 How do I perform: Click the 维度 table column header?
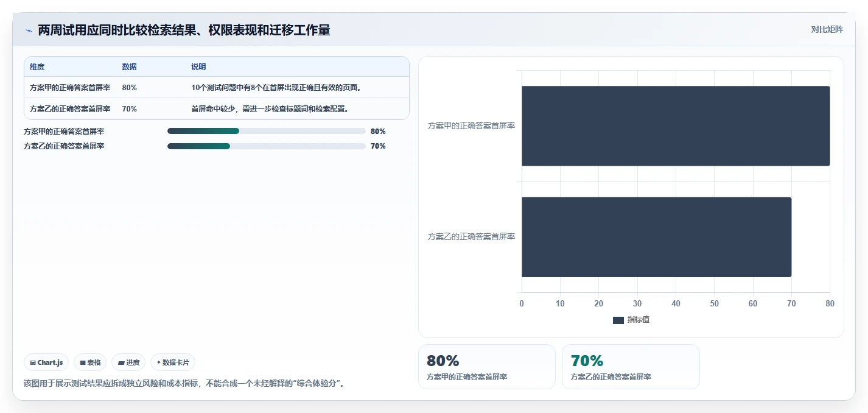[37, 67]
